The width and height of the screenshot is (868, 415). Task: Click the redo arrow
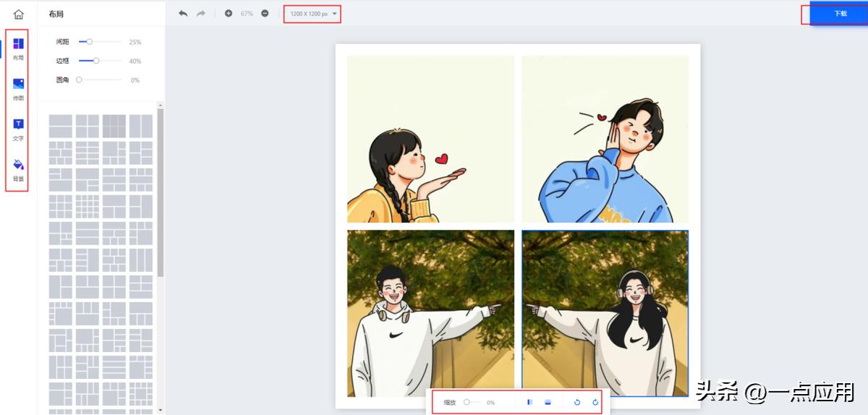click(201, 14)
